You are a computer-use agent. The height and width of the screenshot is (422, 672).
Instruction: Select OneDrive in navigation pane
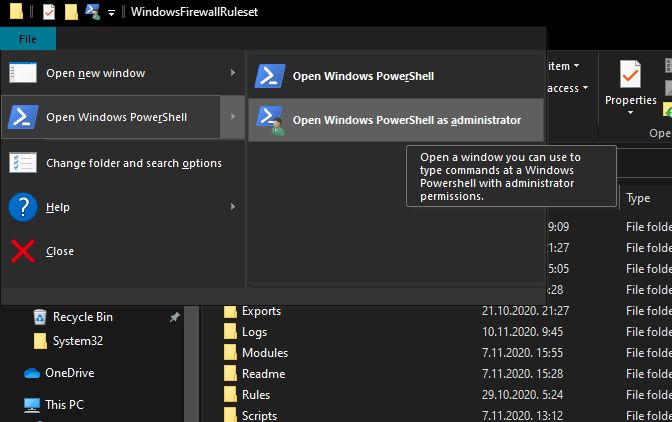pos(69,373)
